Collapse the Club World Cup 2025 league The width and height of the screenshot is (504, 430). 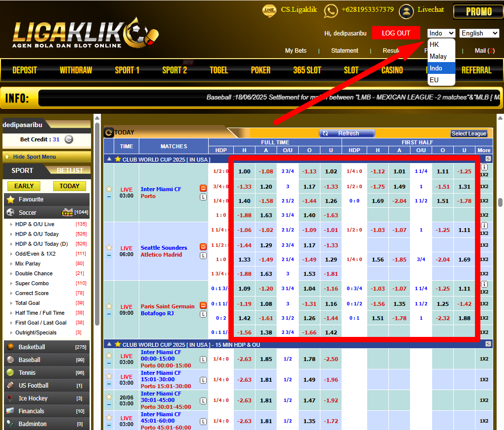click(109, 159)
